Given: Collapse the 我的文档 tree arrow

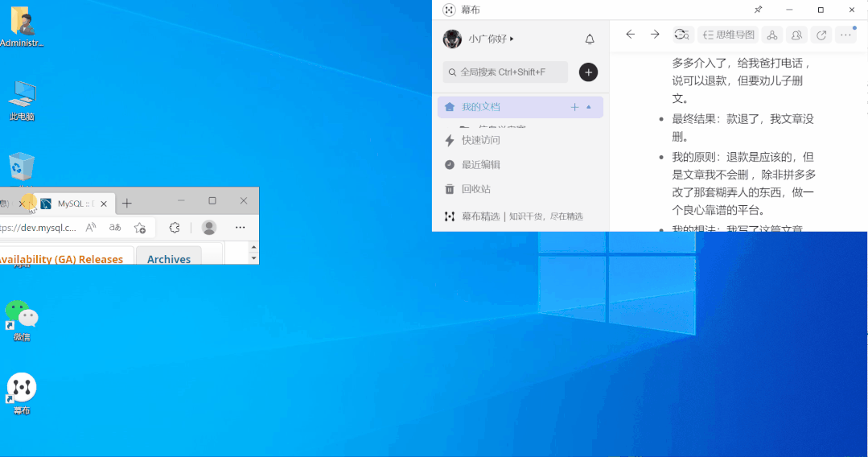Looking at the screenshot, I should point(588,107).
